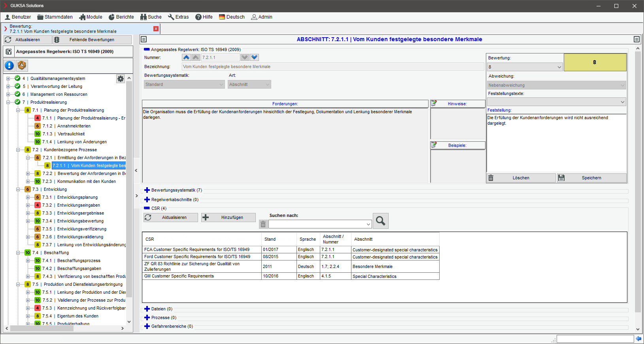The image size is (644, 344).
Task: Expand the Regelwerkabschnitte (0) section
Action: 147,200
